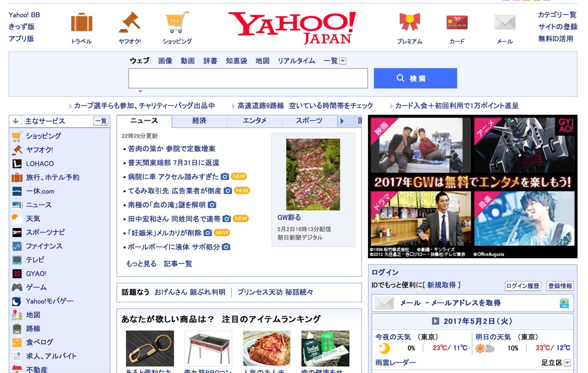The width and height of the screenshot is (588, 373).
Task: Click the 旅行、ホテル予約 suitcase icon in sidebar
Action: (17, 177)
